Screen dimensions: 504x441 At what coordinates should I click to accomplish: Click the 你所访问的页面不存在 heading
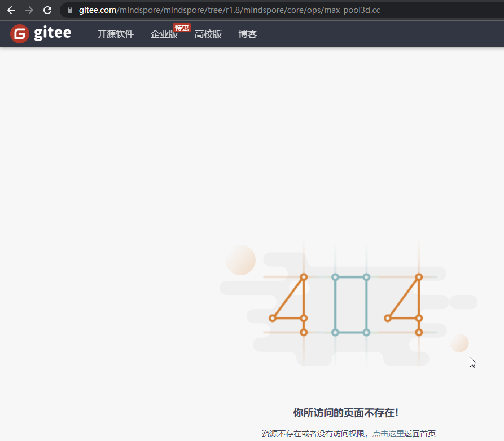(x=345, y=413)
